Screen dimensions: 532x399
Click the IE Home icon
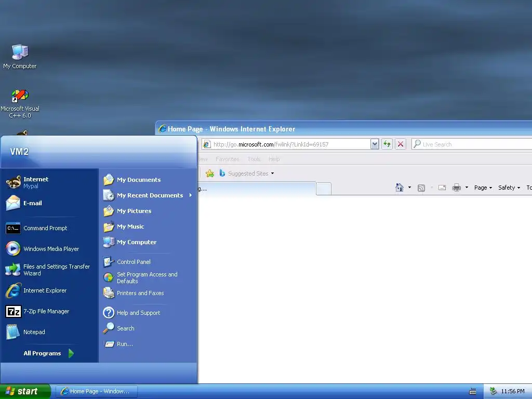(x=400, y=187)
